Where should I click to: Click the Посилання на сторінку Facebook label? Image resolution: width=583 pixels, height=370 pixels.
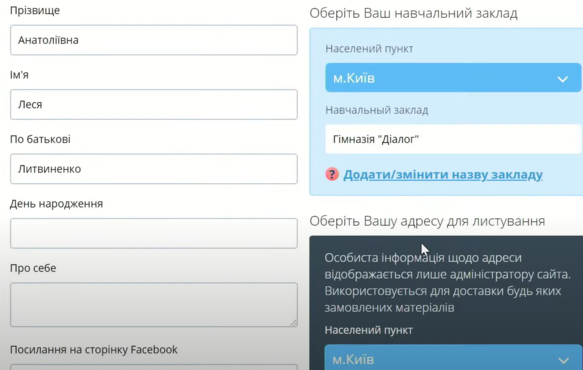(x=94, y=350)
